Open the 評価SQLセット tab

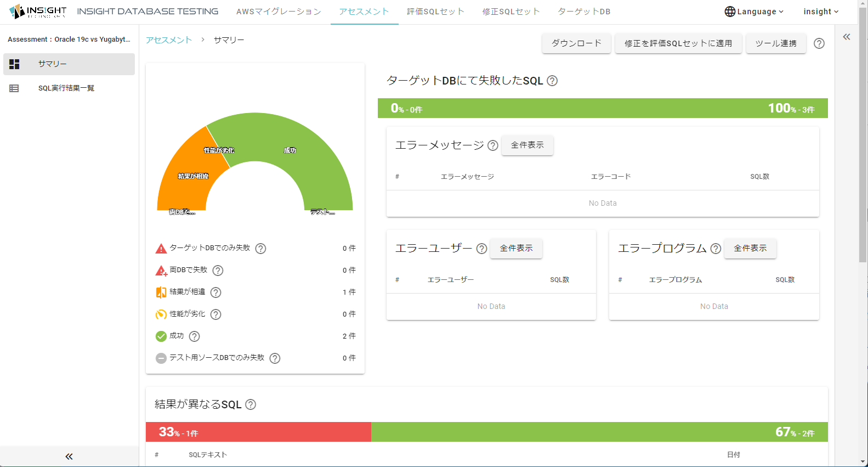tap(435, 12)
